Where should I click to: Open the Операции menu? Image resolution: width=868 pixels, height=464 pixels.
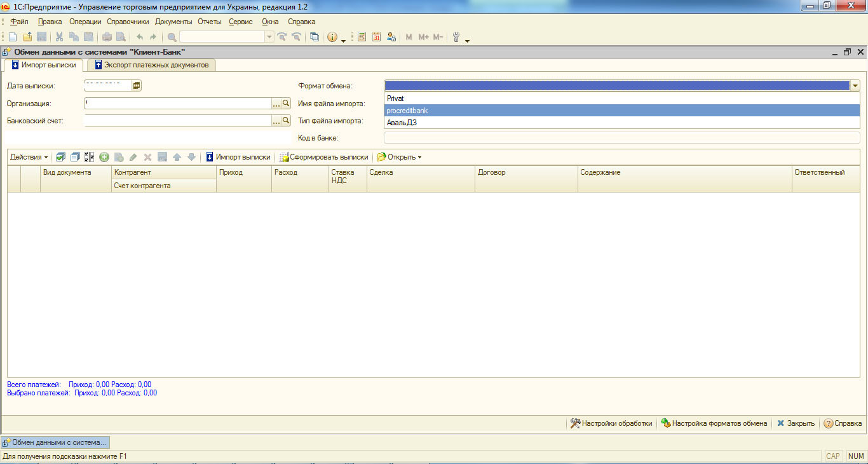85,22
